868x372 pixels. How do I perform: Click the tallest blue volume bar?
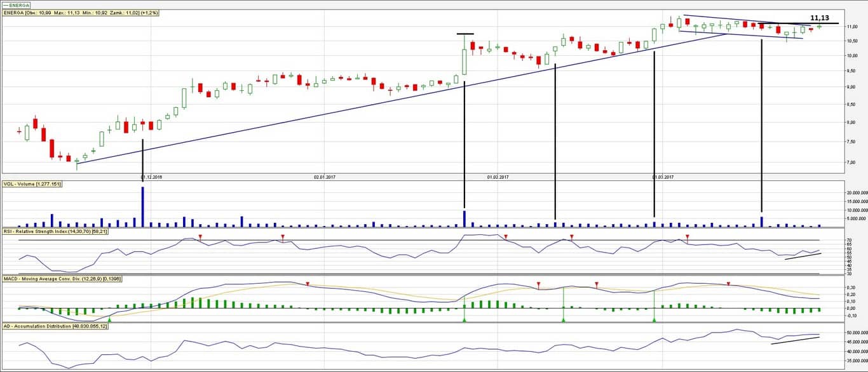pyautogui.click(x=143, y=206)
